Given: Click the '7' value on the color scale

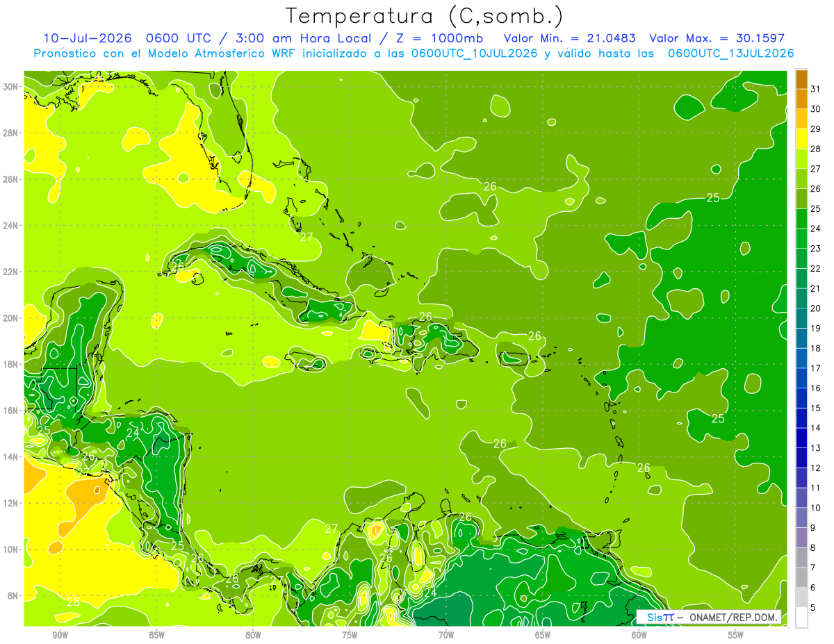Looking at the screenshot, I should [x=813, y=568].
